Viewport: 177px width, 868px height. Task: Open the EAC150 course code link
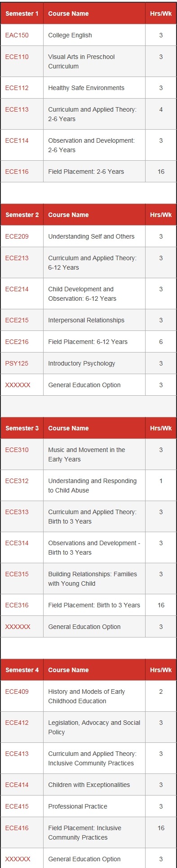tap(17, 35)
